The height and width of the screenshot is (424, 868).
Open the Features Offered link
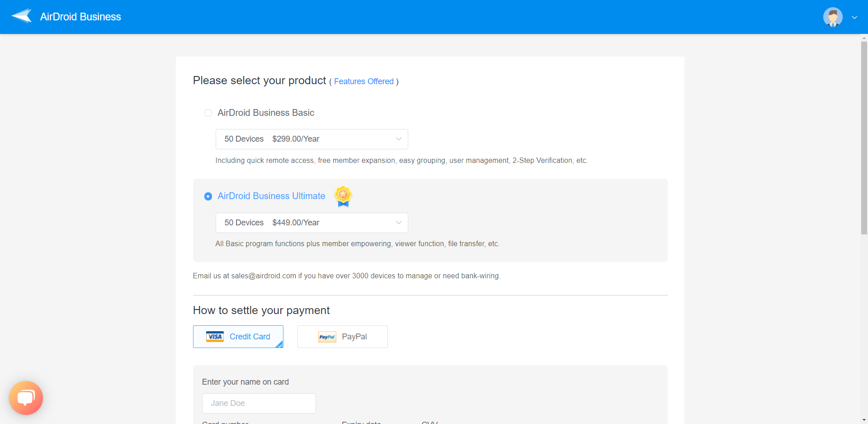click(363, 81)
